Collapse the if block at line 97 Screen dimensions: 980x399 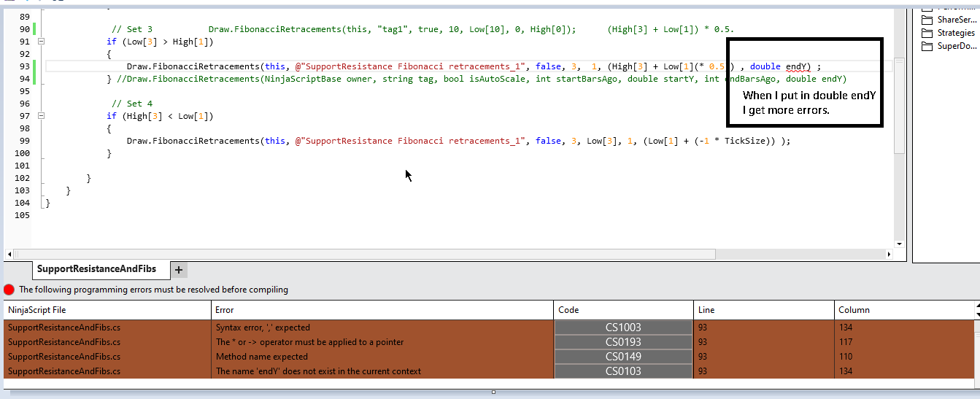coord(42,116)
